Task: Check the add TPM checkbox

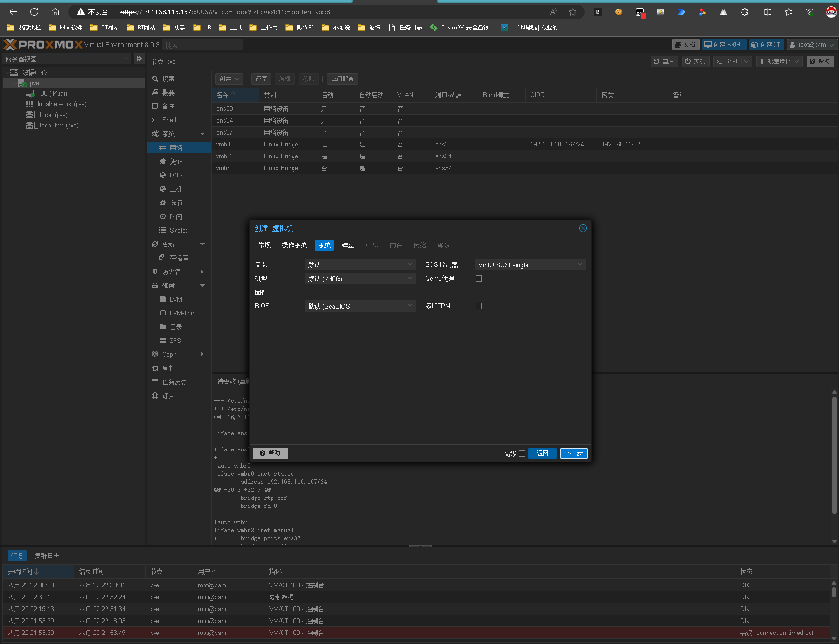Action: tap(478, 306)
